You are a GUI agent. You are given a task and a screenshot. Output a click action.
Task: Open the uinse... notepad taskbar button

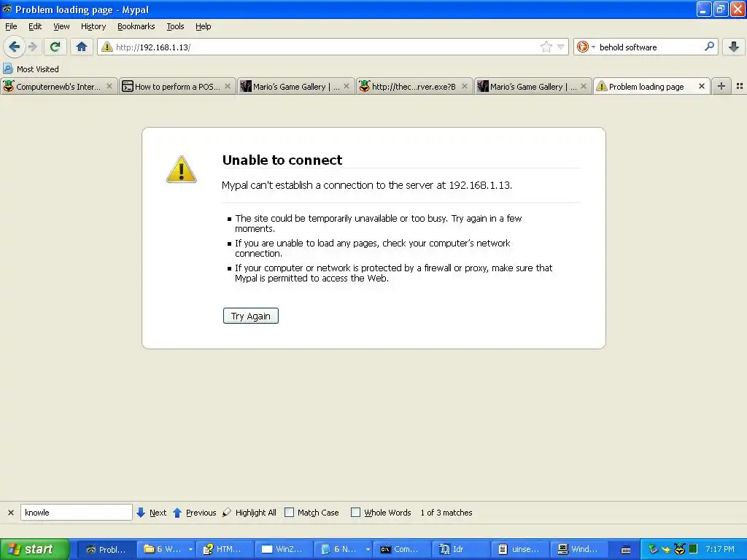pos(519,549)
